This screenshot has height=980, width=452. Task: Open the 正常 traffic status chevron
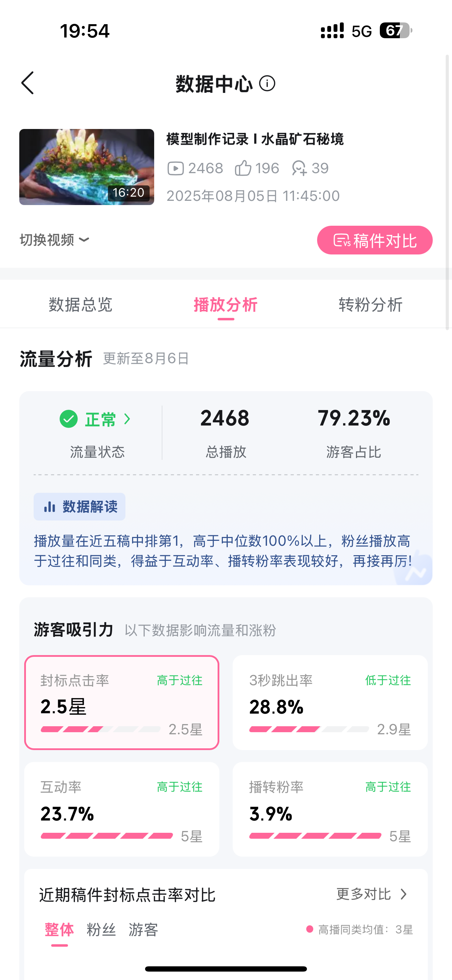click(x=128, y=419)
